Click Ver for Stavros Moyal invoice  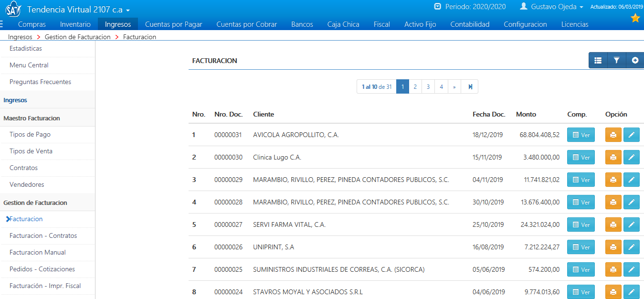[581, 292]
